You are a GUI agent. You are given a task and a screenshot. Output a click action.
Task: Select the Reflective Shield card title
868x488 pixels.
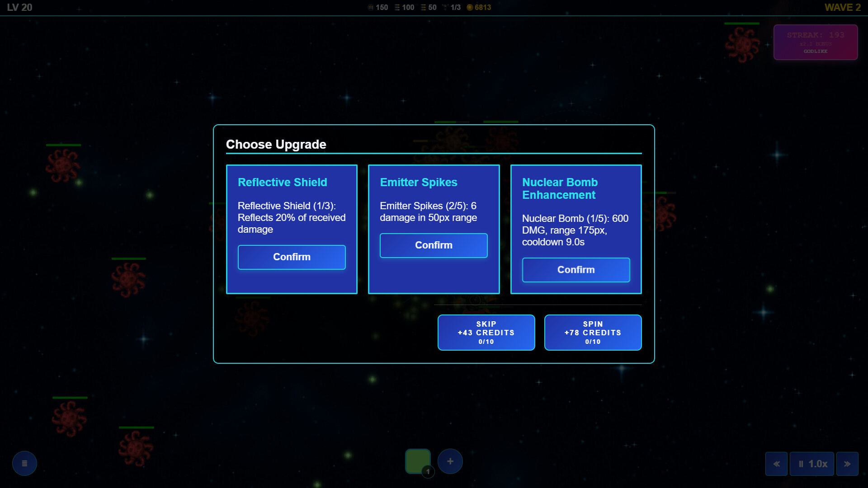pyautogui.click(x=282, y=182)
